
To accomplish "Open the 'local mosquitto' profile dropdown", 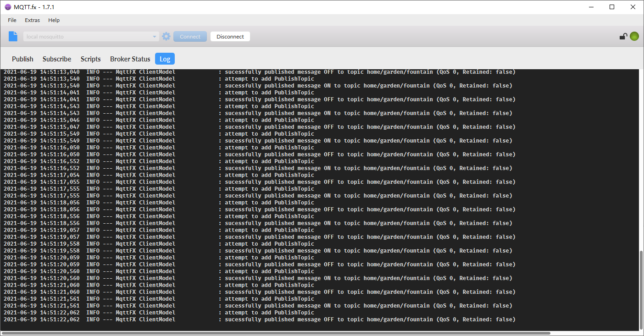I will 91,37.
